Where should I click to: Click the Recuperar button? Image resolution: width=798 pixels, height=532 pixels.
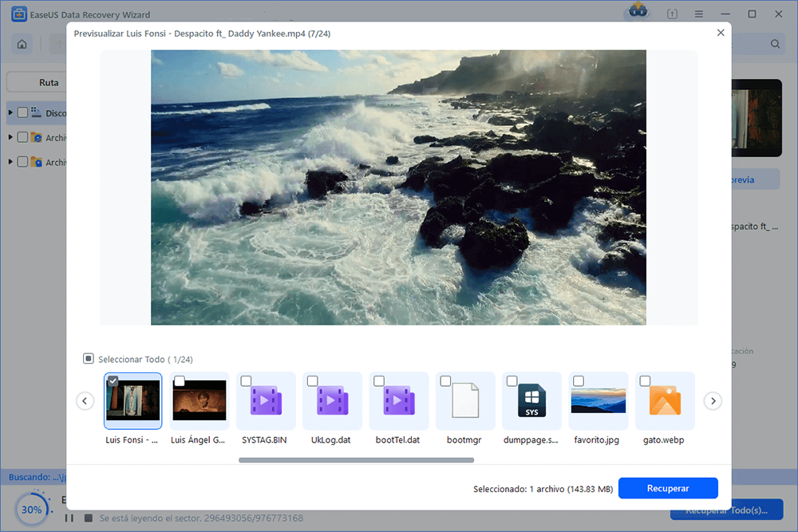668,488
